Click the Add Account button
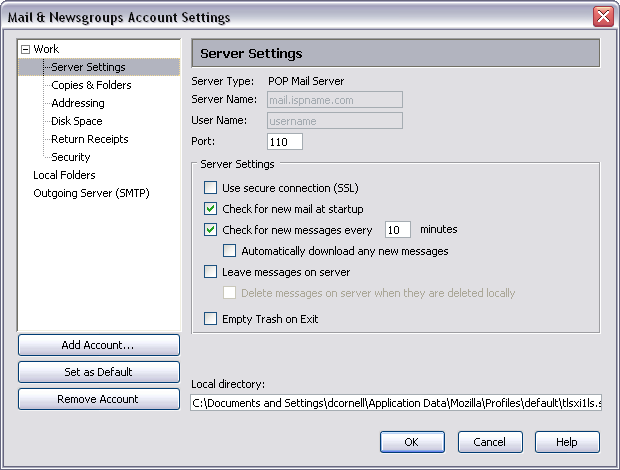 (98, 345)
